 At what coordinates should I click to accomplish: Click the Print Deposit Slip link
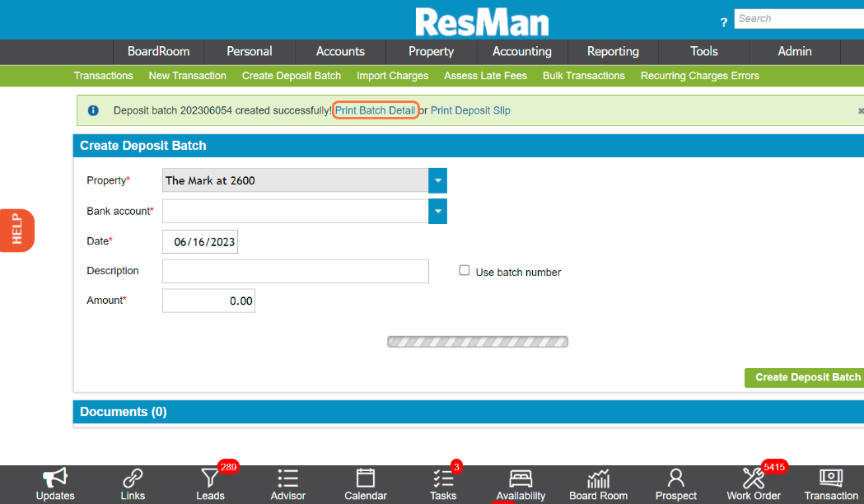coord(470,110)
